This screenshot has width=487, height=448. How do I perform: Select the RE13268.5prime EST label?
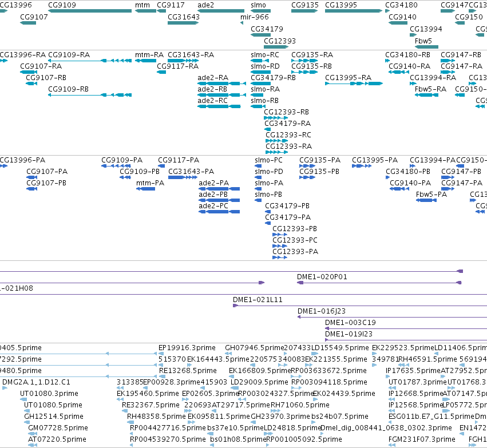click(x=188, y=371)
